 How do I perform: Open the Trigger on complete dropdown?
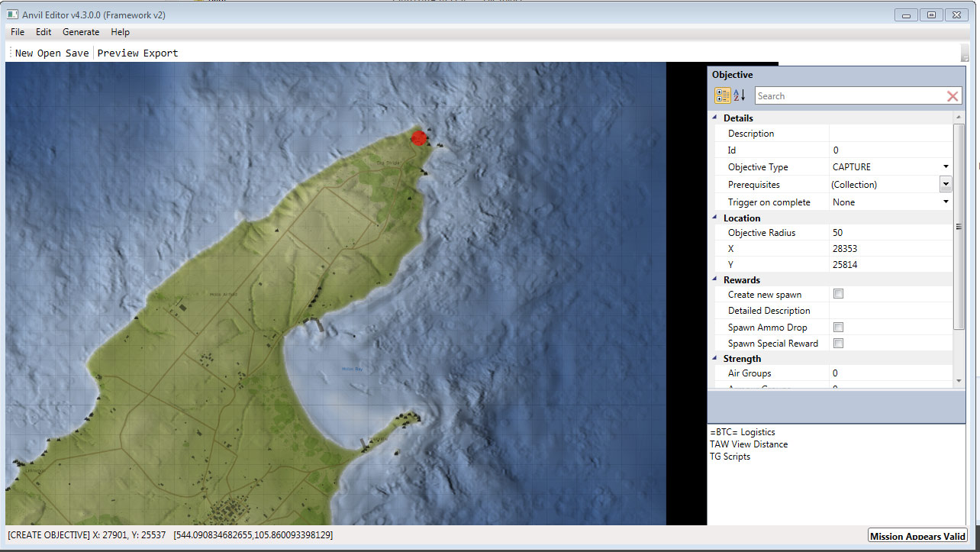pyautogui.click(x=946, y=202)
